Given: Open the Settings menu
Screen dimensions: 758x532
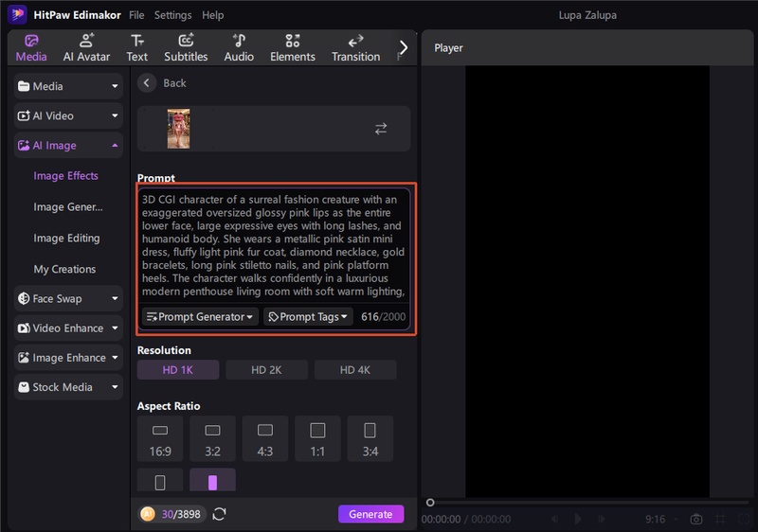Looking at the screenshot, I should [172, 15].
